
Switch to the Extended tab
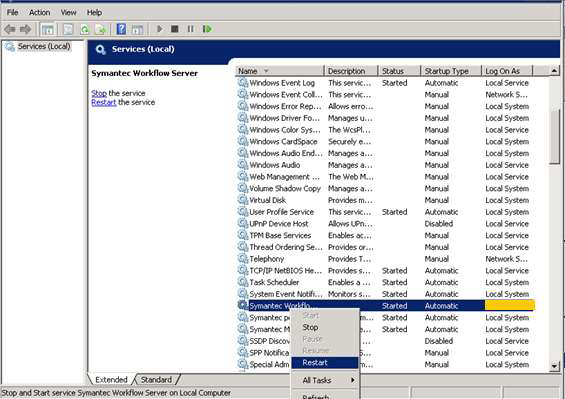111,380
